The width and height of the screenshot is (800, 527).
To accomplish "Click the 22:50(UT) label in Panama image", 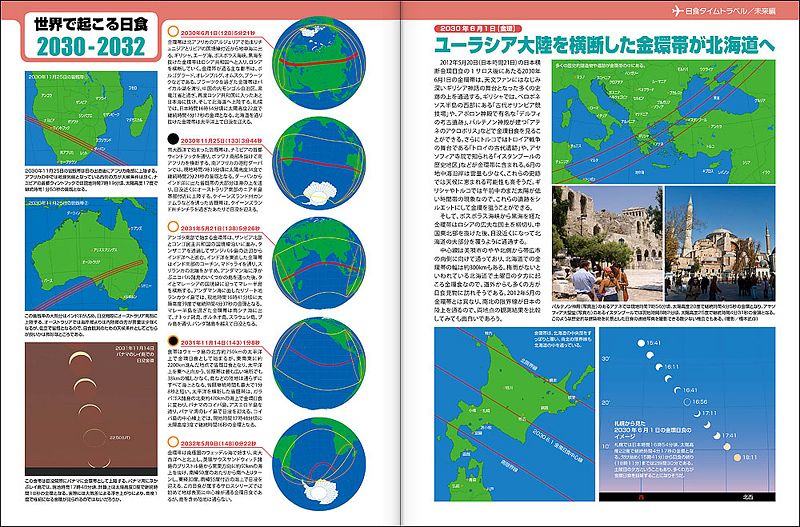I will pos(120,438).
